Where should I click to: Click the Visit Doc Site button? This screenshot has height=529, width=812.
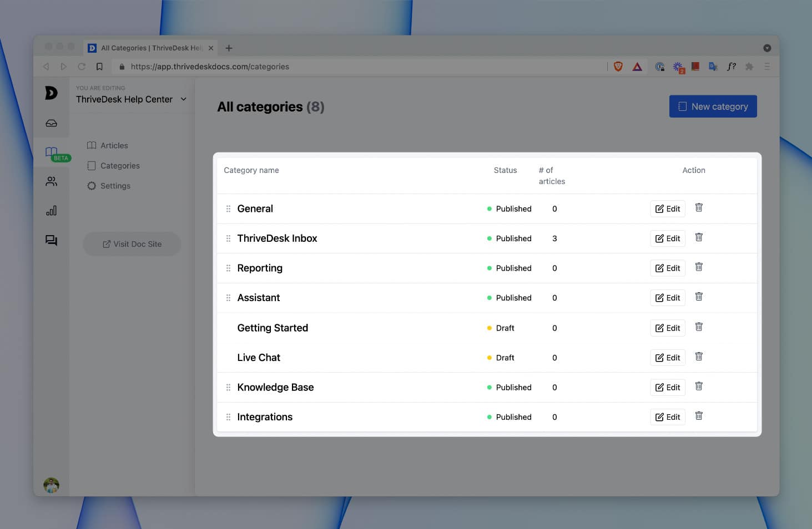[x=132, y=244]
